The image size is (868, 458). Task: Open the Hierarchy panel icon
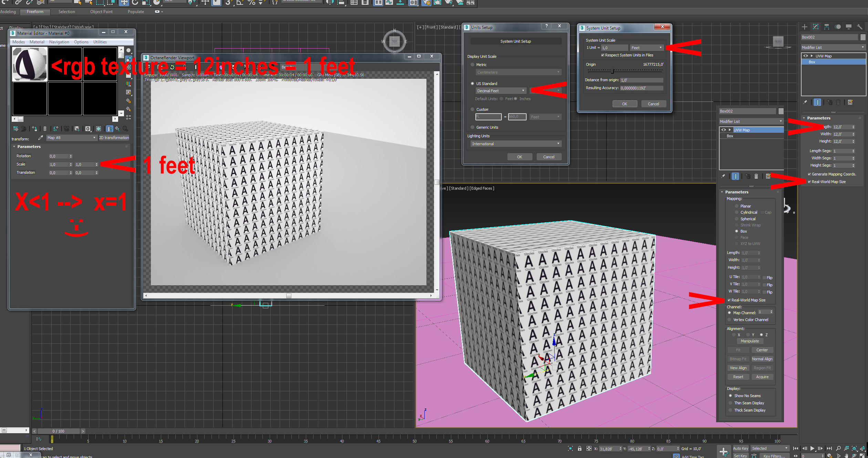tap(827, 27)
